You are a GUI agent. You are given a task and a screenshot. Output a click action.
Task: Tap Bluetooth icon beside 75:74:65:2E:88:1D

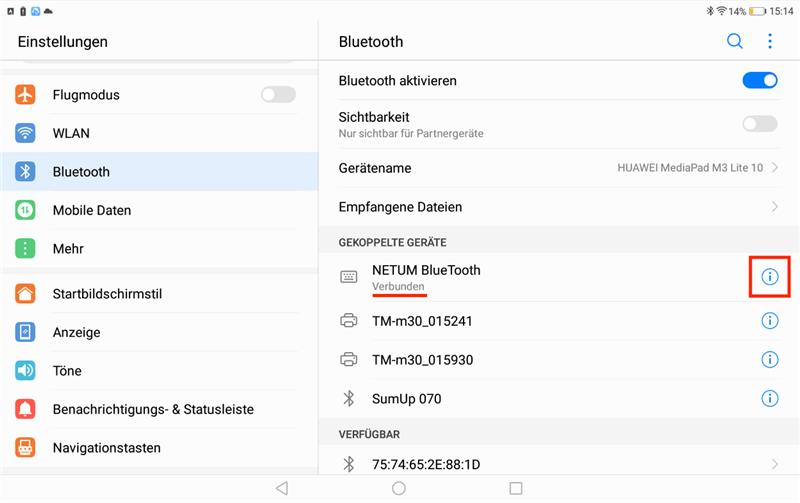click(349, 464)
